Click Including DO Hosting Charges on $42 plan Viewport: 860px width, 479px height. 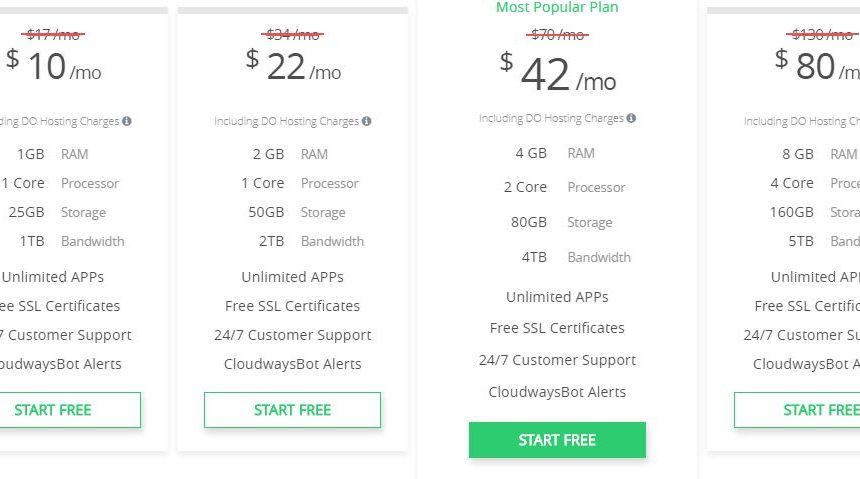[x=551, y=118]
